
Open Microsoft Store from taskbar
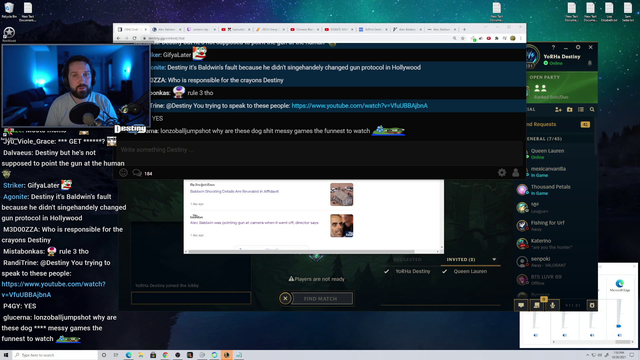pos(153,355)
